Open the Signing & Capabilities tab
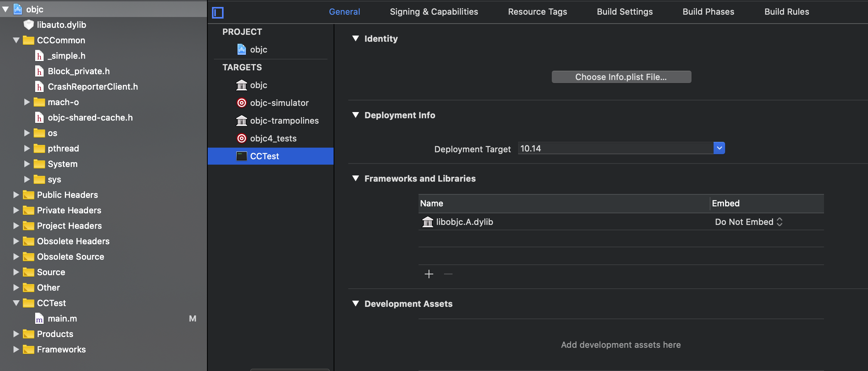Screen dimensions: 868x371 point(434,12)
